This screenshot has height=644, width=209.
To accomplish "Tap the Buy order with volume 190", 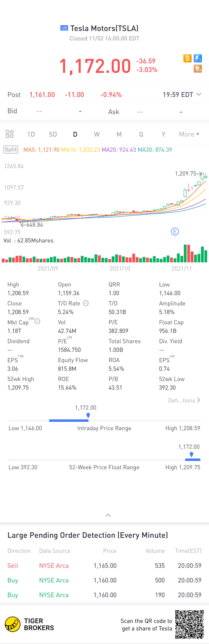I will pos(104,595).
